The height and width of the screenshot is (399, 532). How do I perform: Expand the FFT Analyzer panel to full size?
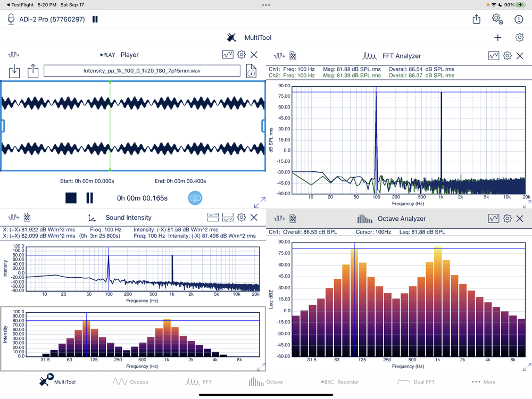point(526,204)
